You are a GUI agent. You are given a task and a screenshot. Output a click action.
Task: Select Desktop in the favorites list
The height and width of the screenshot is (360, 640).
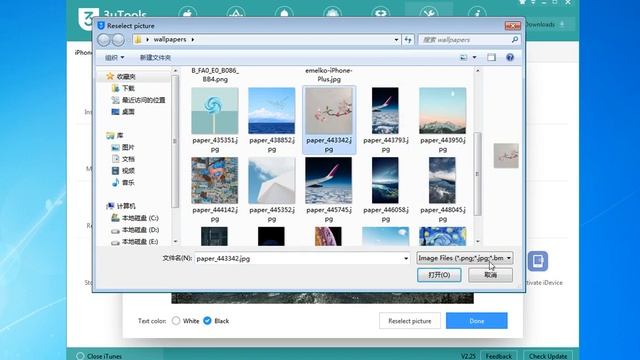pyautogui.click(x=123, y=111)
